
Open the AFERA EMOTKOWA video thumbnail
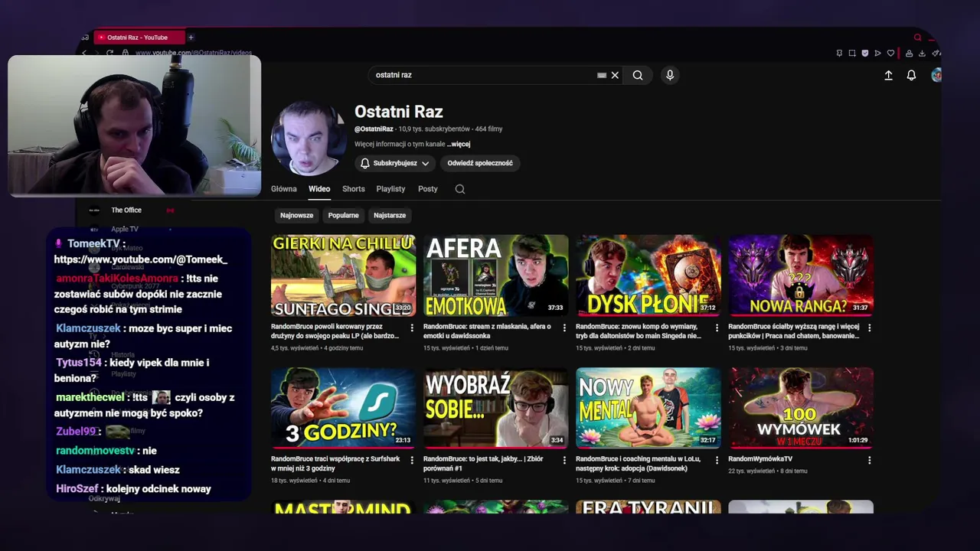pos(495,275)
